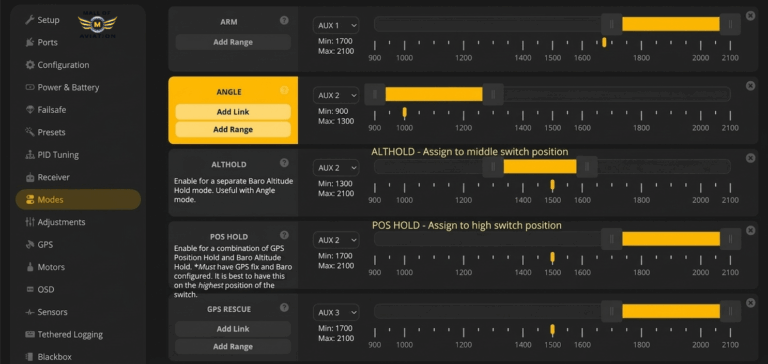This screenshot has height=364, width=768.
Task: Click Add Range under ANGLE
Action: tap(233, 129)
